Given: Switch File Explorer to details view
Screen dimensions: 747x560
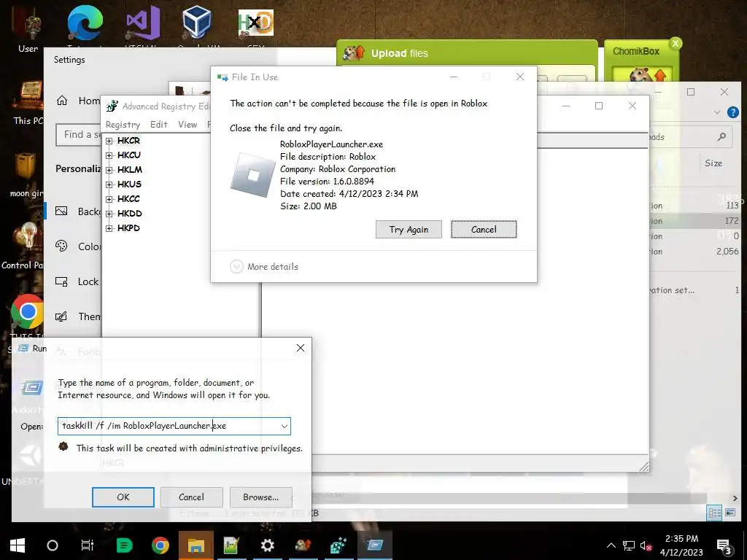Looking at the screenshot, I should [x=715, y=513].
